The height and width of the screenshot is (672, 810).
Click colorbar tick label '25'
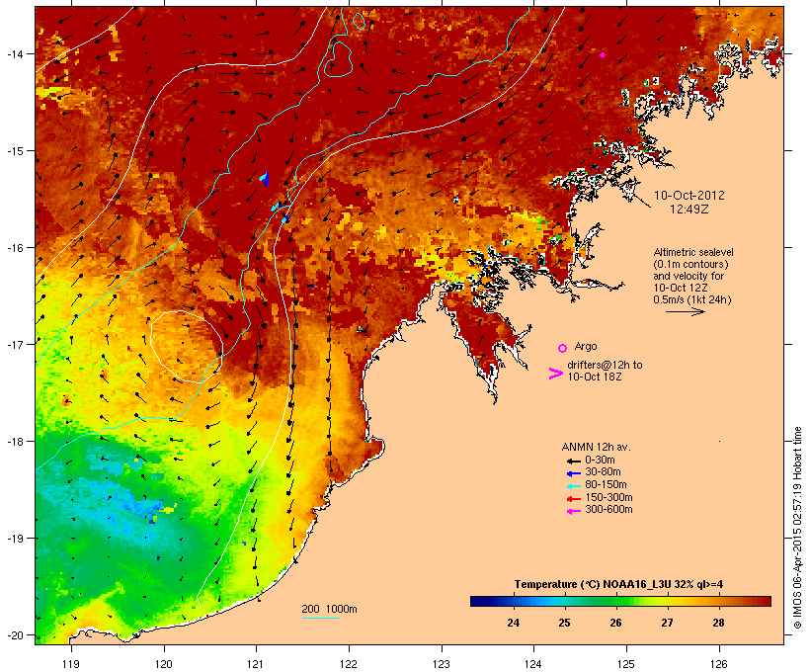564,623
